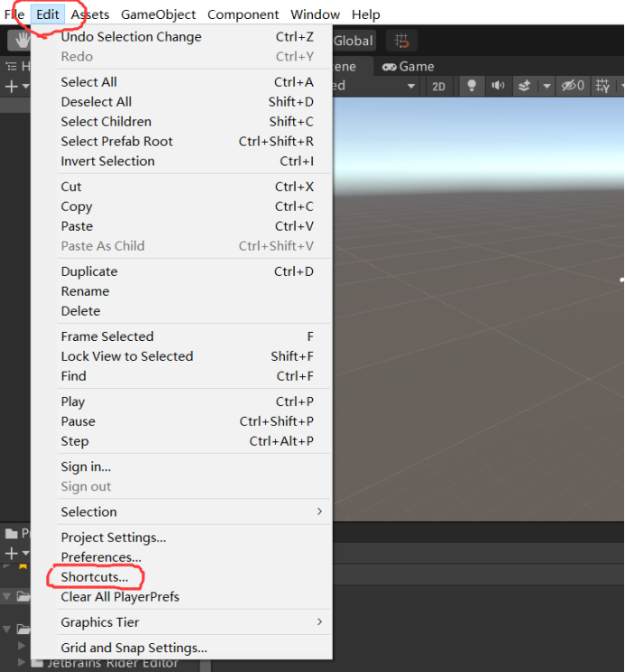This screenshot has height=672, width=625.
Task: Toggle scene audio speaker icon
Action: click(x=498, y=86)
